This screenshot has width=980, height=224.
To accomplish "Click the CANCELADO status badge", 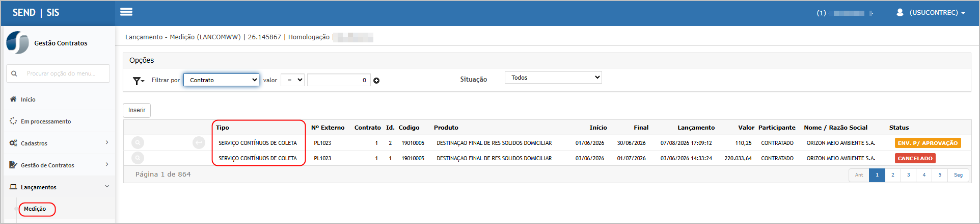I will (915, 158).
